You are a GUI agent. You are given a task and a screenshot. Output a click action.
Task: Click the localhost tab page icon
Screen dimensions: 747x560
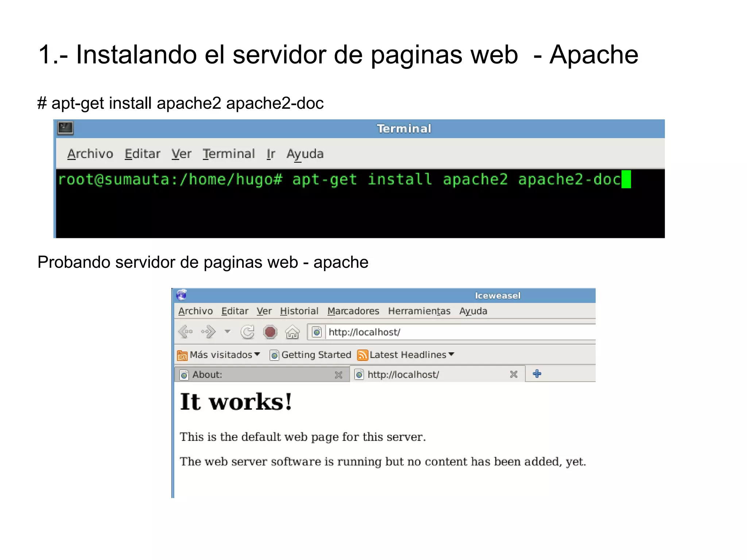[359, 374]
